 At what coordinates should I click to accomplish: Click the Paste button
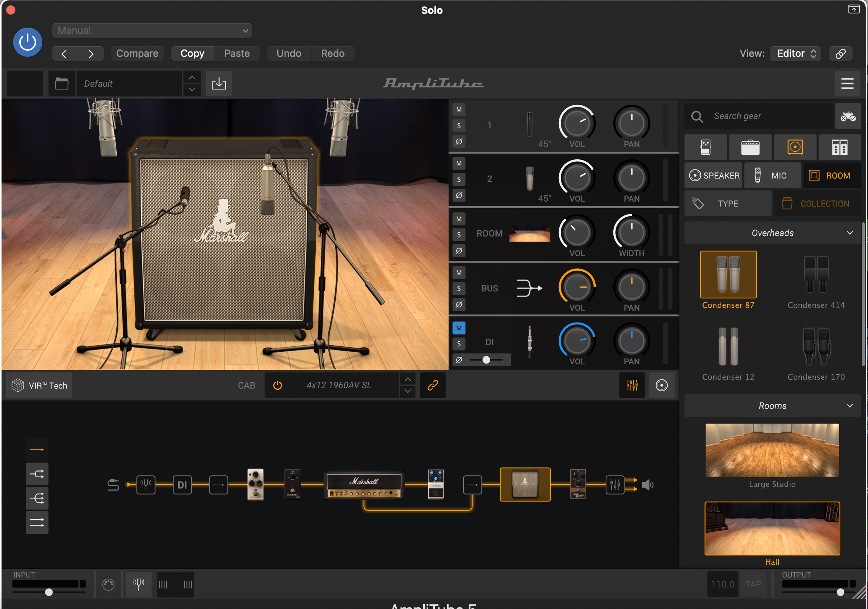pos(237,53)
